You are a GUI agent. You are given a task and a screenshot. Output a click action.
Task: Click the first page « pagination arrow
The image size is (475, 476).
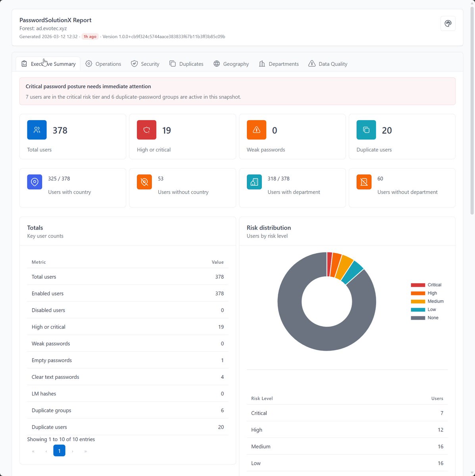pyautogui.click(x=33, y=451)
